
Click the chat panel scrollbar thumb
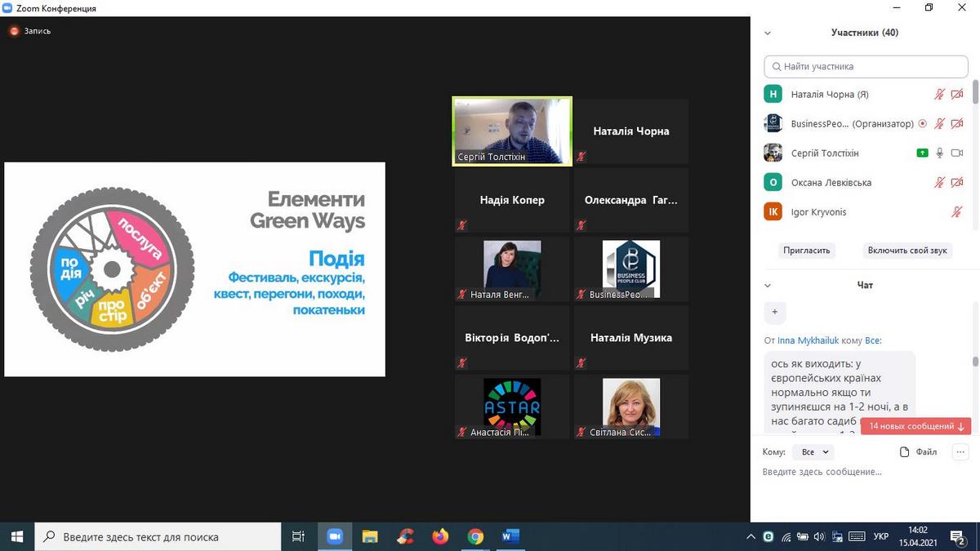(975, 361)
